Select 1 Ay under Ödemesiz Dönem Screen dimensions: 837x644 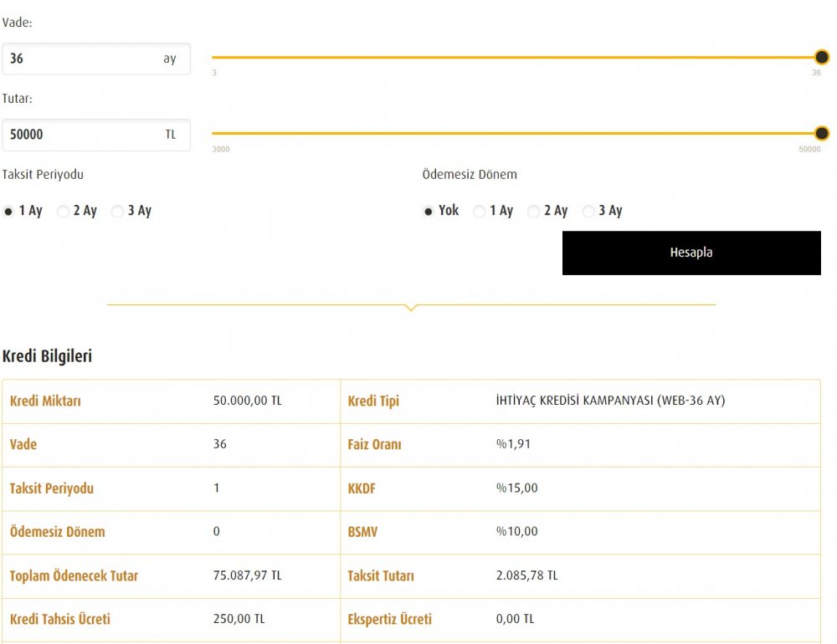pos(479,212)
